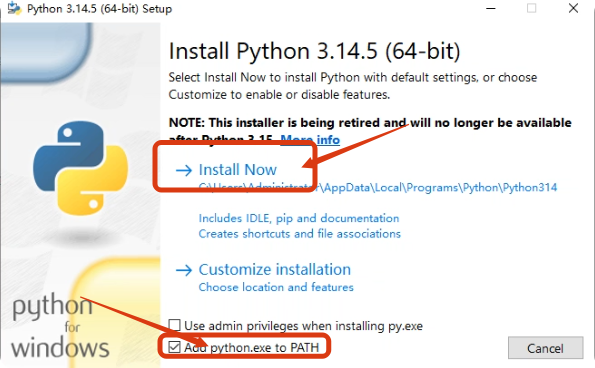The image size is (595, 368).
Task: Enable 'Use admin privileges when installing py.exe' checkbox
Action: click(x=175, y=325)
